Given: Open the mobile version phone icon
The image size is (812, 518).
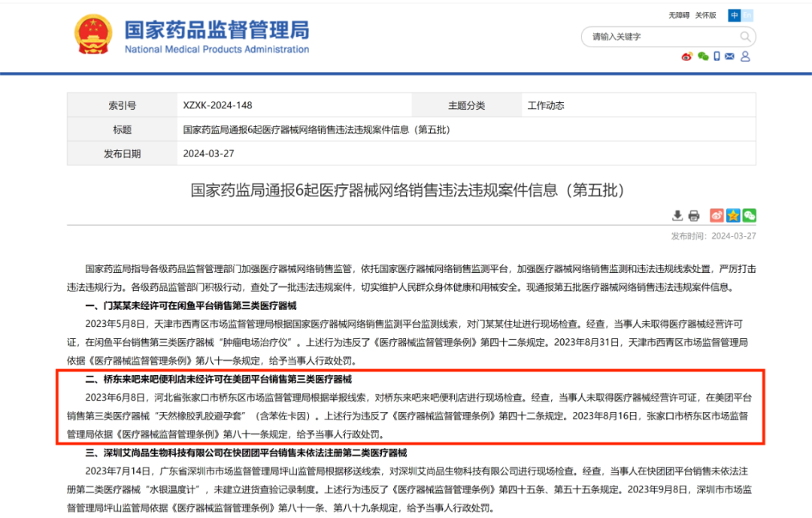Looking at the screenshot, I should [x=717, y=56].
